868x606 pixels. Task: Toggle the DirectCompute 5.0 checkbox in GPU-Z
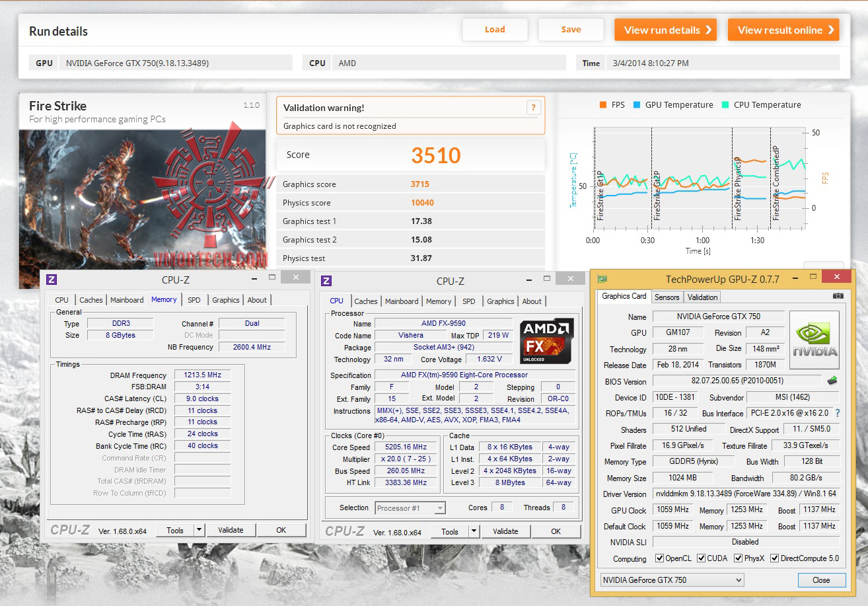coord(775,558)
